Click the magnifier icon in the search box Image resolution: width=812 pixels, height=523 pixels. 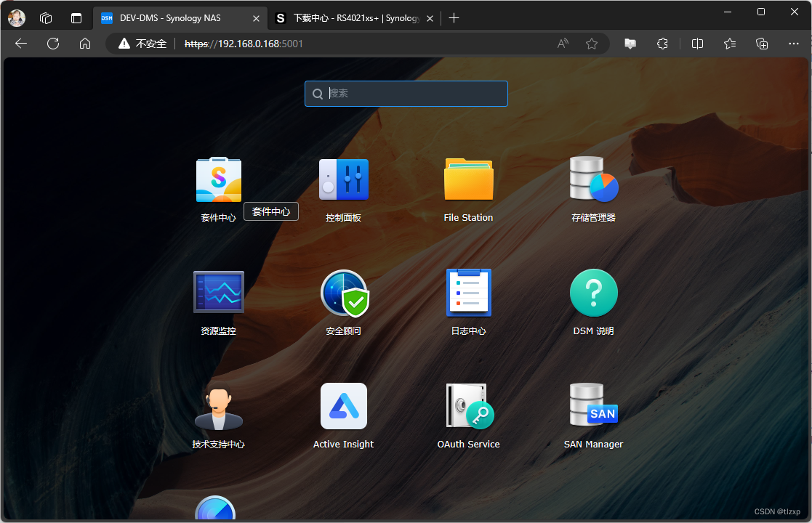(318, 94)
